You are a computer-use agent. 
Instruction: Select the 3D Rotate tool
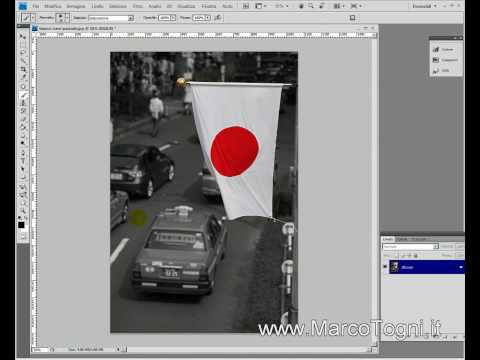coord(23,186)
